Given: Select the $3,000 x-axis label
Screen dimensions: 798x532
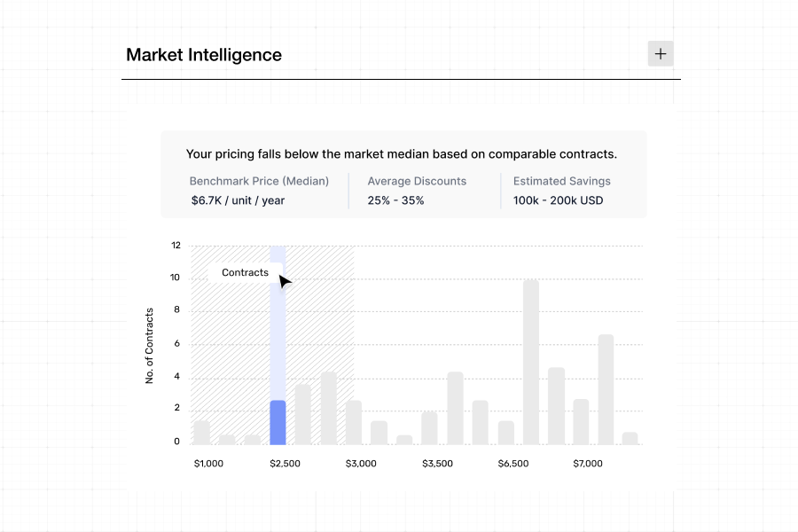Looking at the screenshot, I should click(361, 464).
